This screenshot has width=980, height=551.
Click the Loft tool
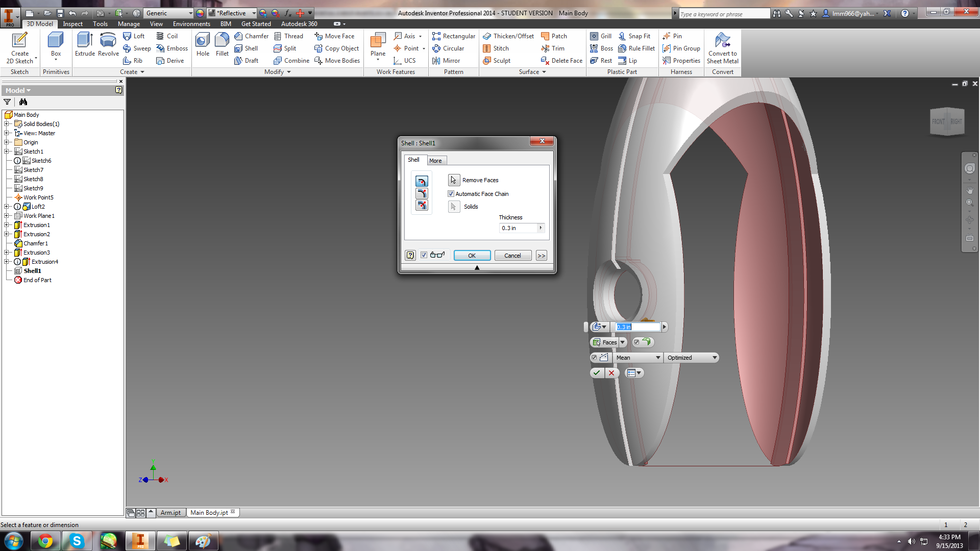(134, 36)
